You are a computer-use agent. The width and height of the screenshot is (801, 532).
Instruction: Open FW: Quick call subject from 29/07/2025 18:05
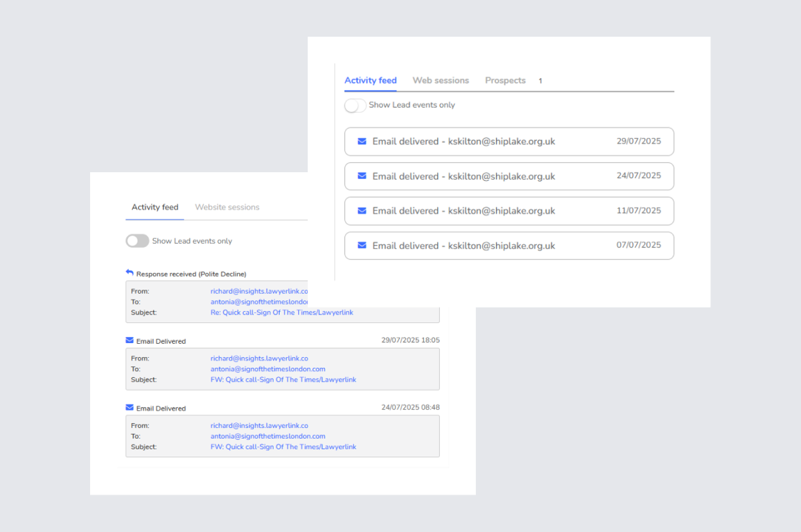pyautogui.click(x=283, y=380)
